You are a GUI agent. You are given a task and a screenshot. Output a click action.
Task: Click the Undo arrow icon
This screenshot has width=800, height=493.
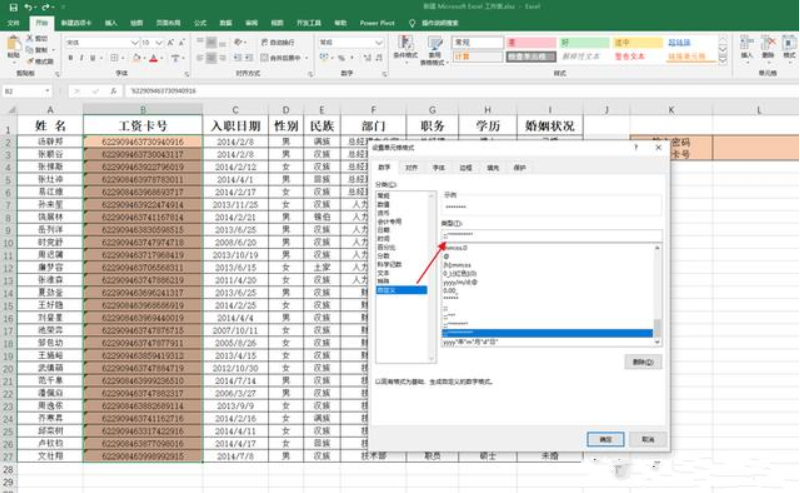(x=29, y=7)
